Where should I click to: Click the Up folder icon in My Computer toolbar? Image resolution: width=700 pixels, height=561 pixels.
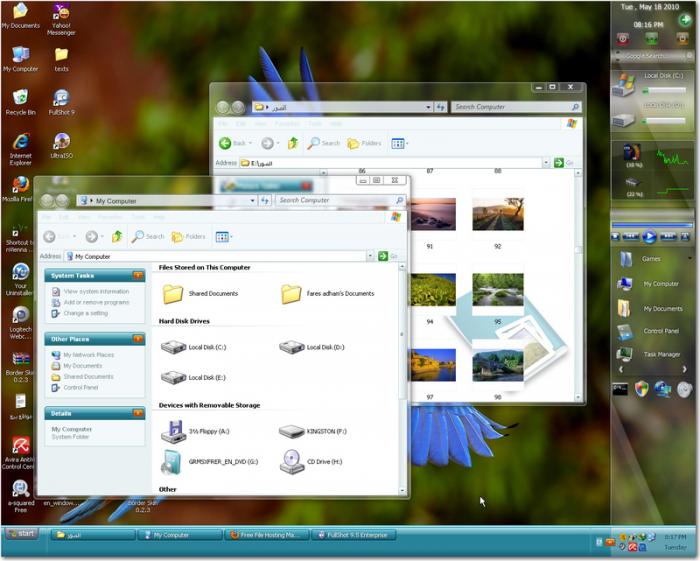117,236
